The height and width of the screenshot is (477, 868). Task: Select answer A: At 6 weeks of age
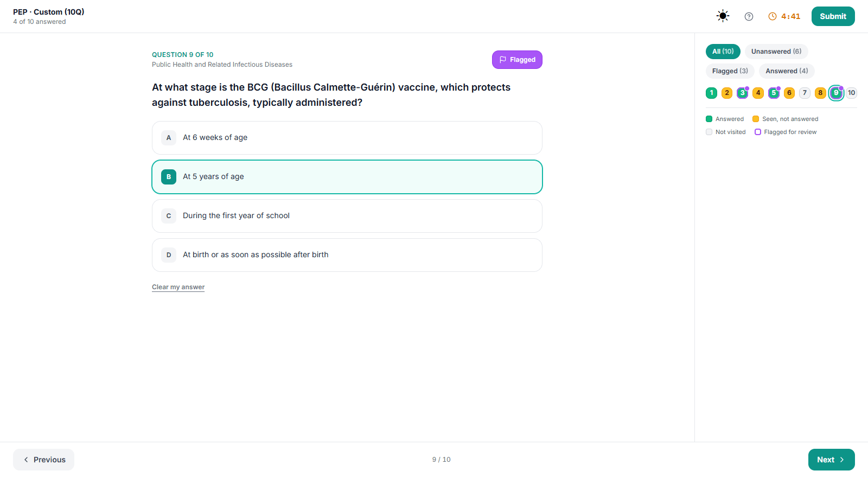point(347,138)
